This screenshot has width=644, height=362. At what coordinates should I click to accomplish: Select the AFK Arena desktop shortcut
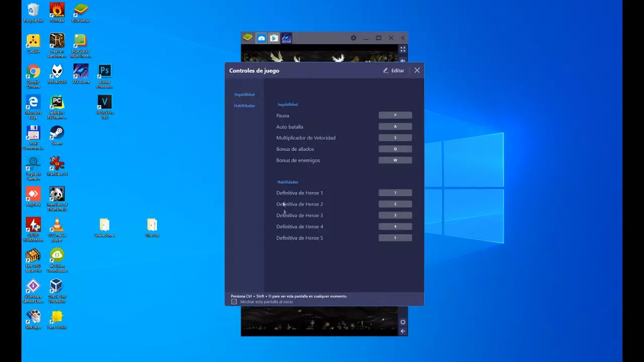click(x=80, y=73)
